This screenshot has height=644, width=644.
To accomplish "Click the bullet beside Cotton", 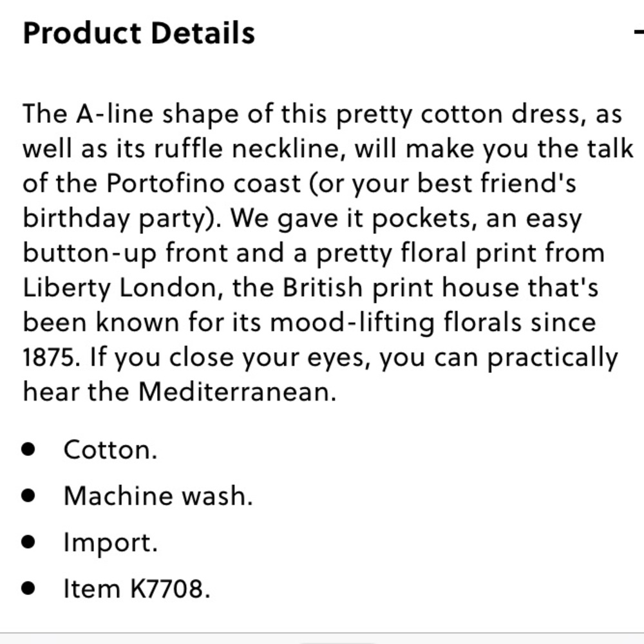I will pos(28,450).
